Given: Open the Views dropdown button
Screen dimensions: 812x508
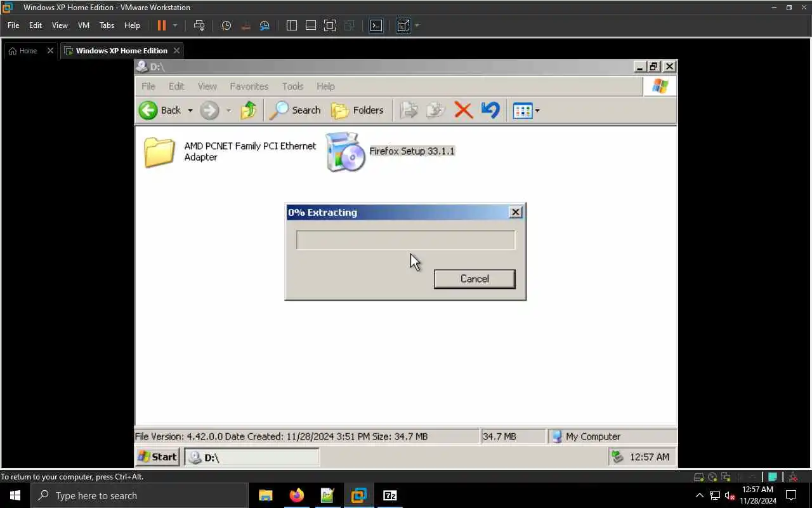Looking at the screenshot, I should [x=526, y=110].
